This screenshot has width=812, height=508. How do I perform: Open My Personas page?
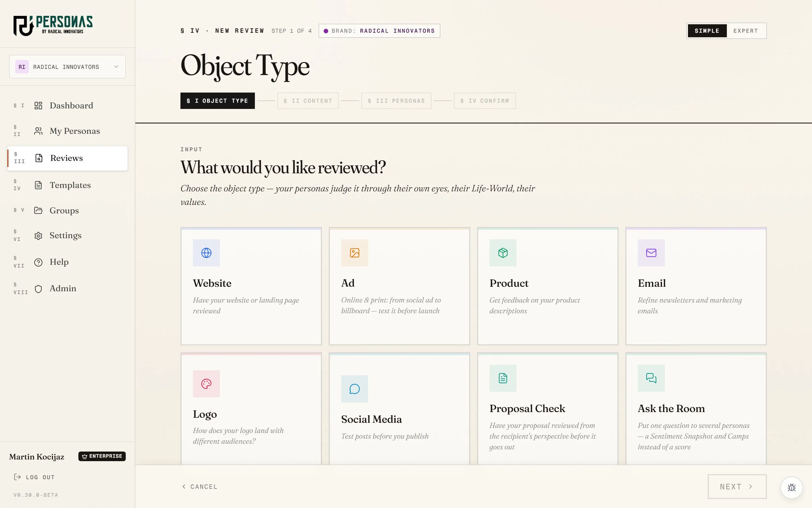(x=67, y=131)
